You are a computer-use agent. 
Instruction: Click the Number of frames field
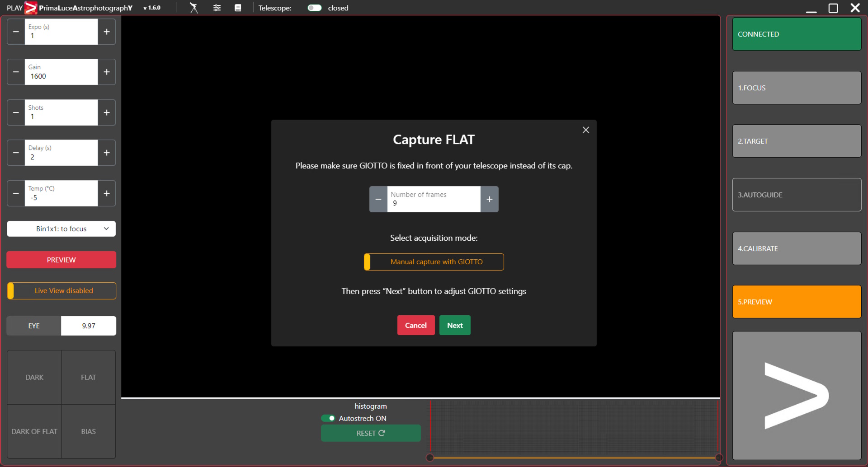[x=434, y=199]
